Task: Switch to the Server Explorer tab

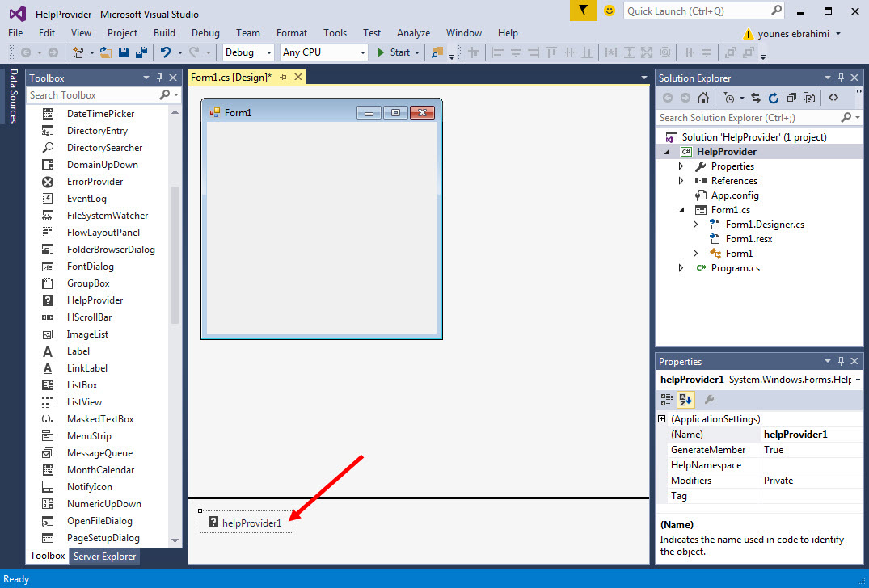Action: pyautogui.click(x=104, y=556)
